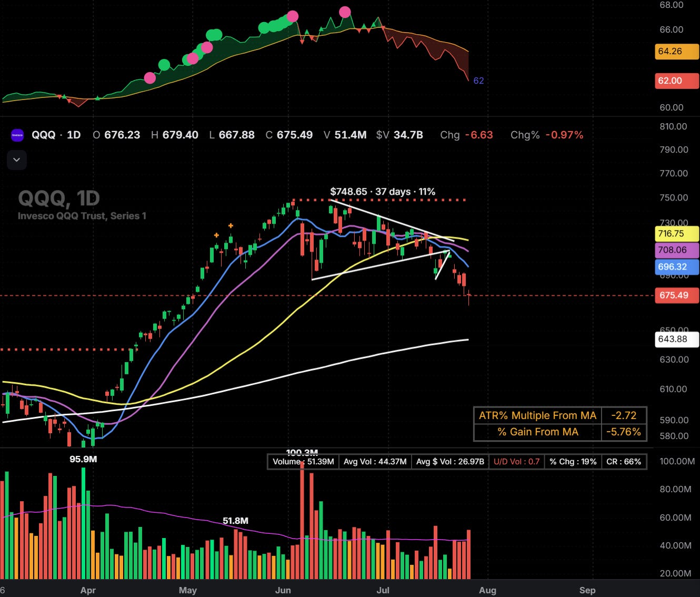Click the U/D Vol : 0.7 cell
The image size is (700, 597).
517,462
